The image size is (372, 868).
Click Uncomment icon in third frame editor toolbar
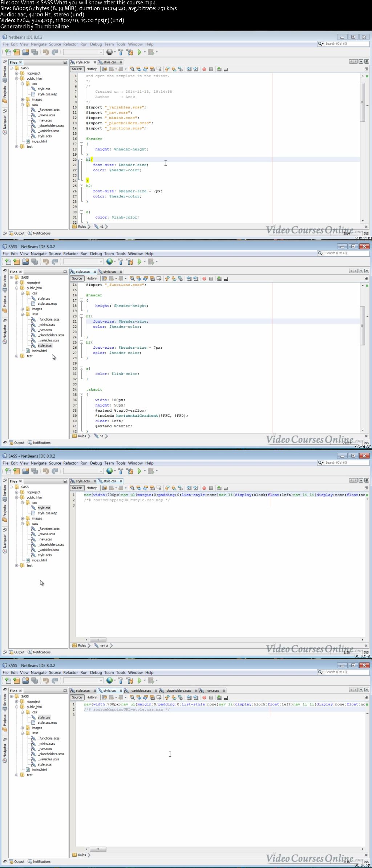226,488
